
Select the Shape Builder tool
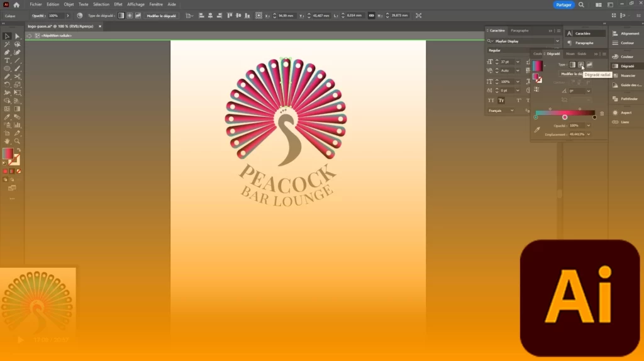tap(7, 101)
